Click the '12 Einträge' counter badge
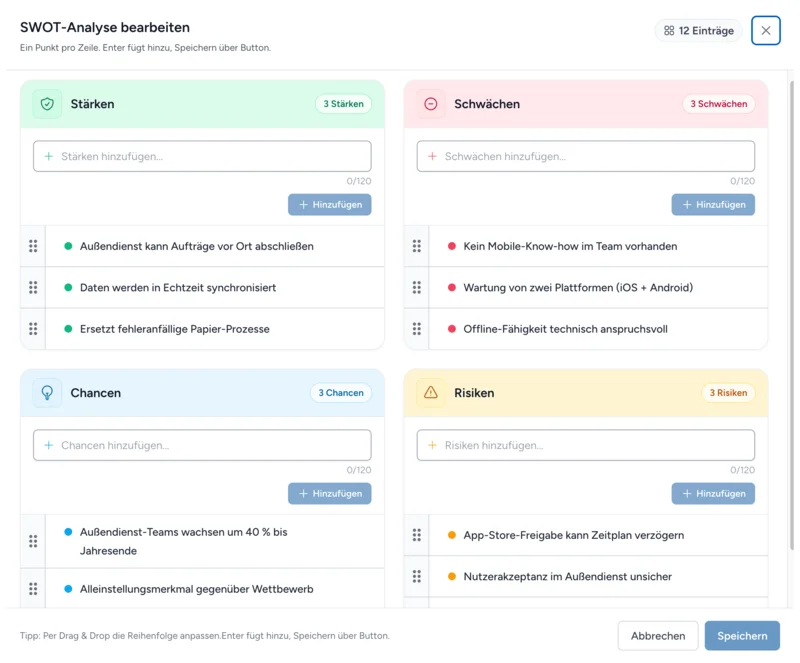This screenshot has width=800, height=663. click(x=699, y=31)
